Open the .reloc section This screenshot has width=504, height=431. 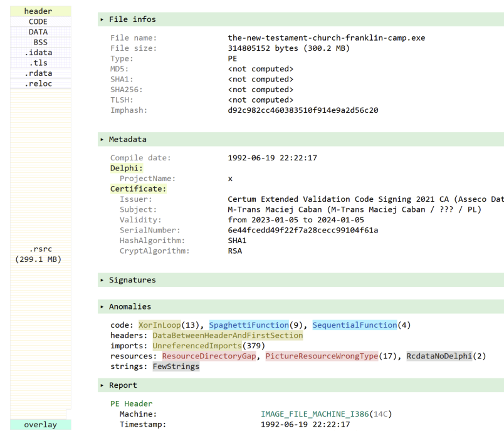40,83
